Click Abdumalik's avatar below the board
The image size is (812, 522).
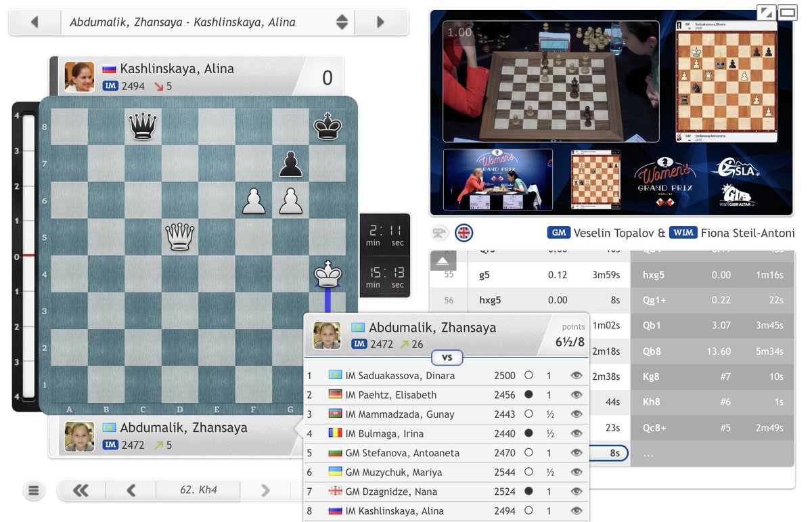coord(79,436)
